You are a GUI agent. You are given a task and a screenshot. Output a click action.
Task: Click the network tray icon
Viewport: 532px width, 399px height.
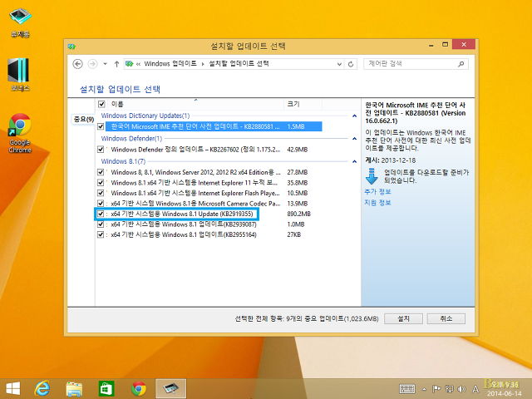point(449,389)
